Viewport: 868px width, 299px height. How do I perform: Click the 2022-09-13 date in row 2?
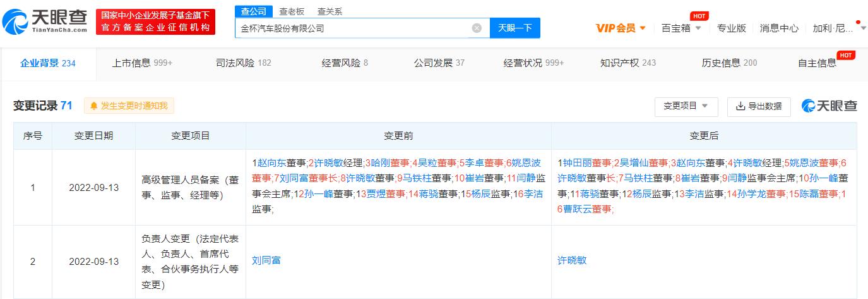click(93, 262)
